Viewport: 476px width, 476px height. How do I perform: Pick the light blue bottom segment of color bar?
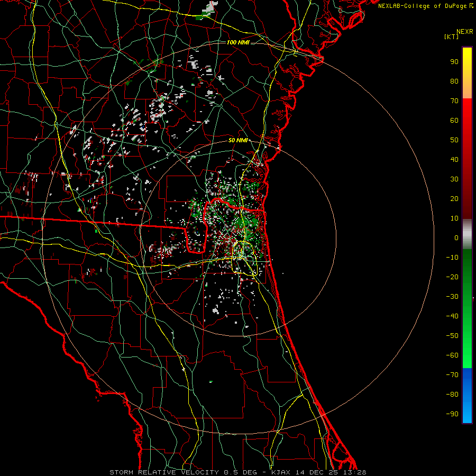pyautogui.click(x=467, y=410)
